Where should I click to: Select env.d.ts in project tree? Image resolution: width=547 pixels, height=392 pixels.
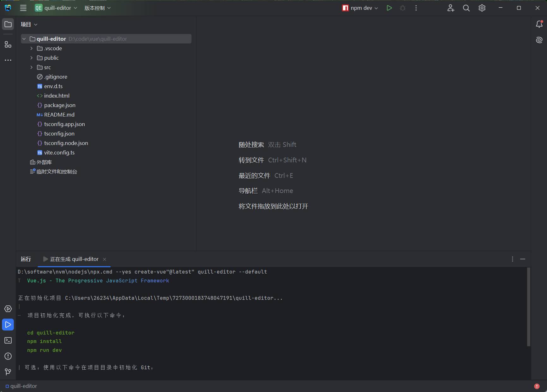coord(50,86)
